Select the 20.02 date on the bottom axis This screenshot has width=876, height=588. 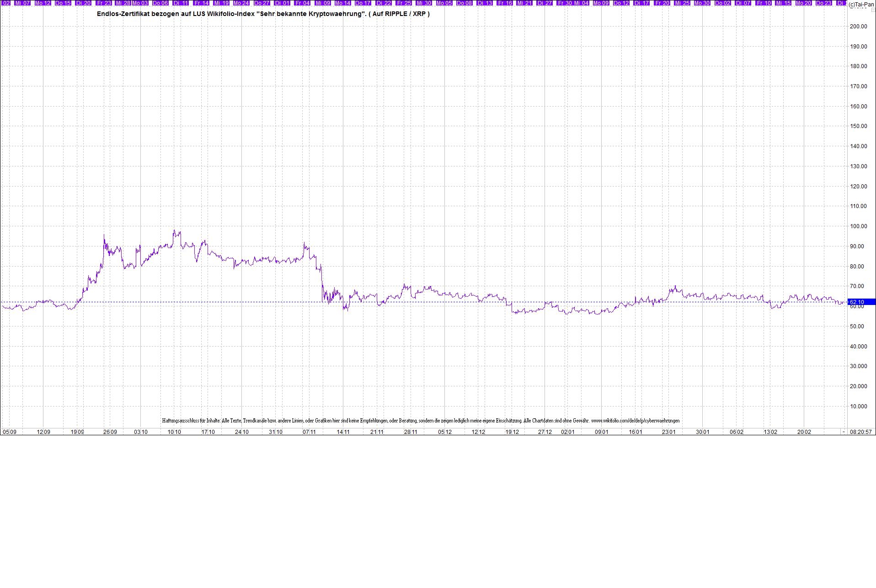point(804,432)
